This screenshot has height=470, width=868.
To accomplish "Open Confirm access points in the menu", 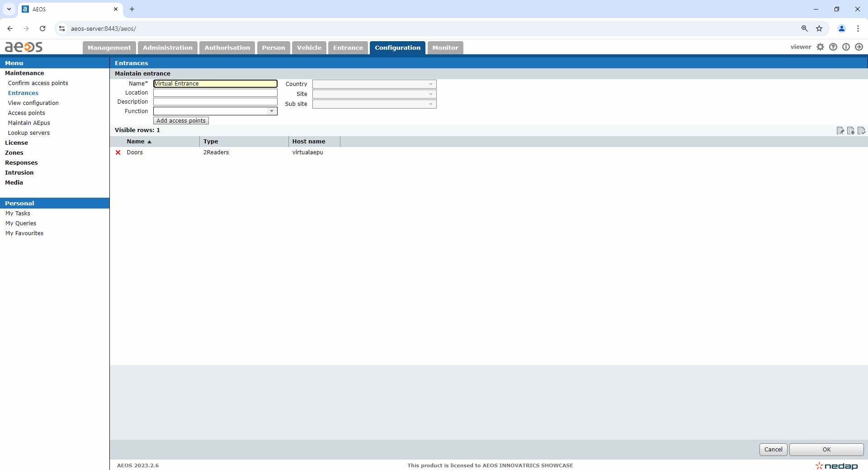I will (x=38, y=83).
